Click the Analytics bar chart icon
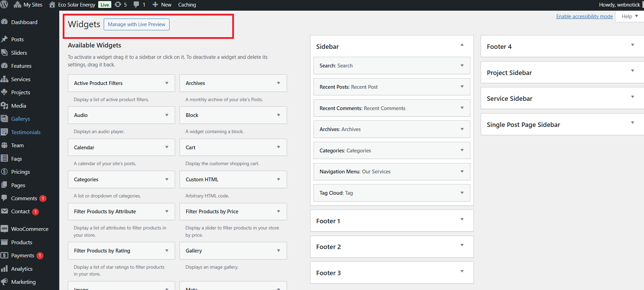The height and width of the screenshot is (290, 644). pyautogui.click(x=4, y=269)
